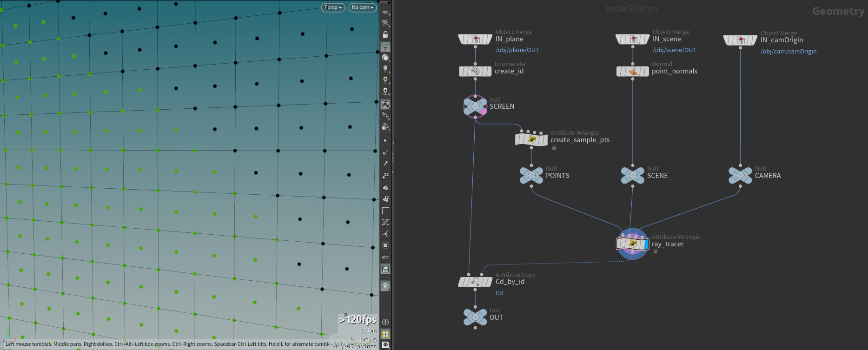Toggle the green construction plane icon
Viewport: 868px width, 350px height.
click(x=385, y=23)
